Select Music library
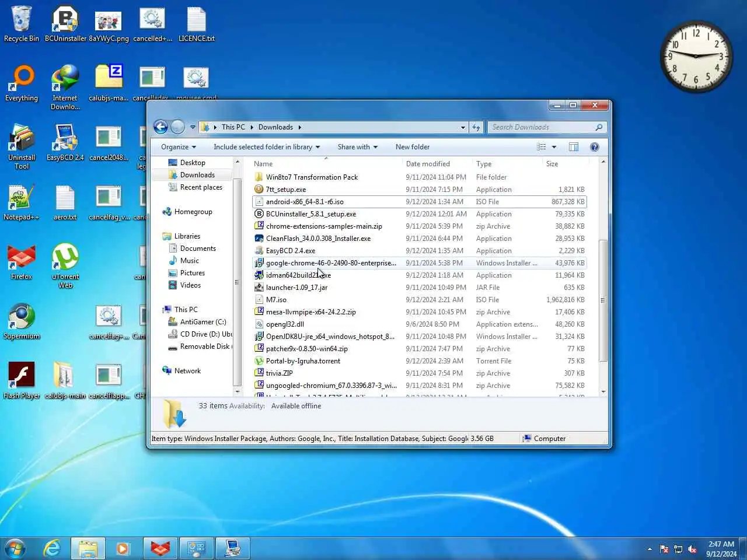Screen dimensions: 747x560 (190, 261)
